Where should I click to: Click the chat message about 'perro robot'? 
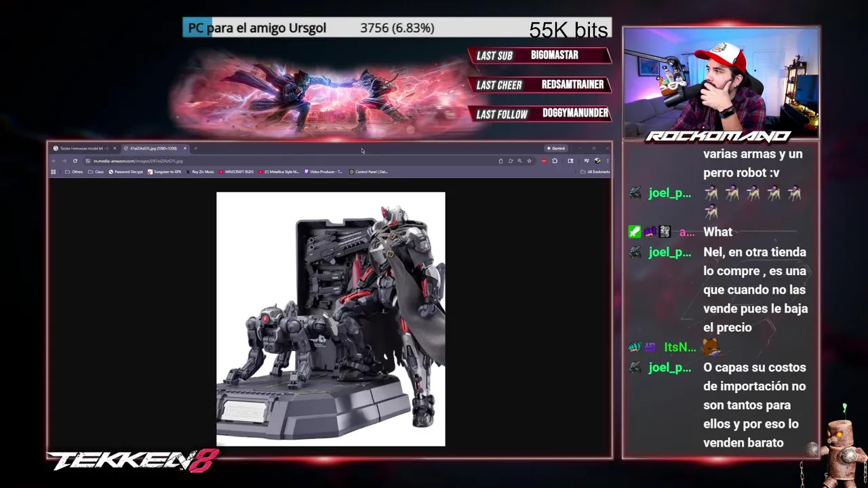point(753,163)
